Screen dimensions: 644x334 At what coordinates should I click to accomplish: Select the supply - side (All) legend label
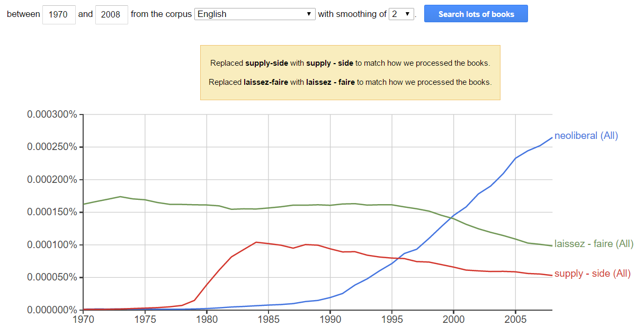(593, 274)
